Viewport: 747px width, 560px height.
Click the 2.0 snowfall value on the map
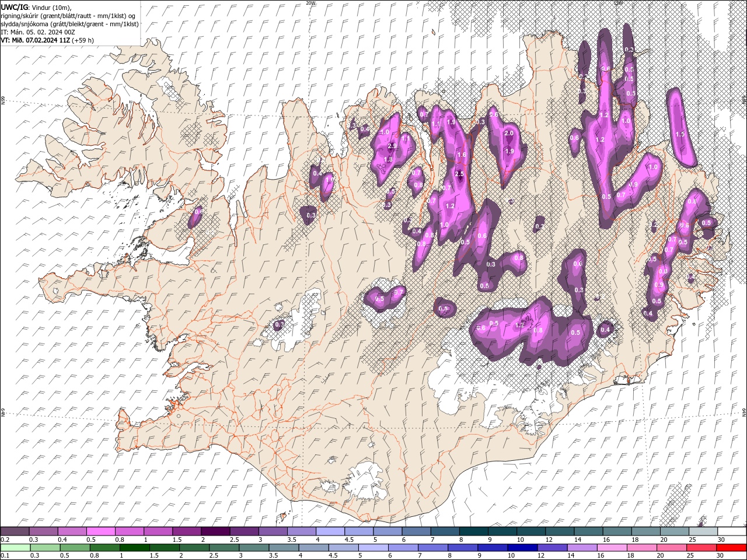click(508, 133)
